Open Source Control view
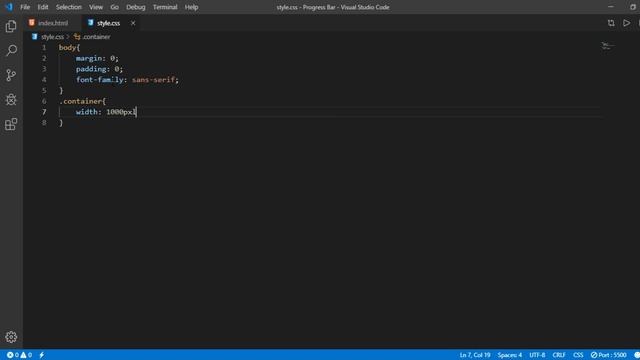 (x=11, y=75)
